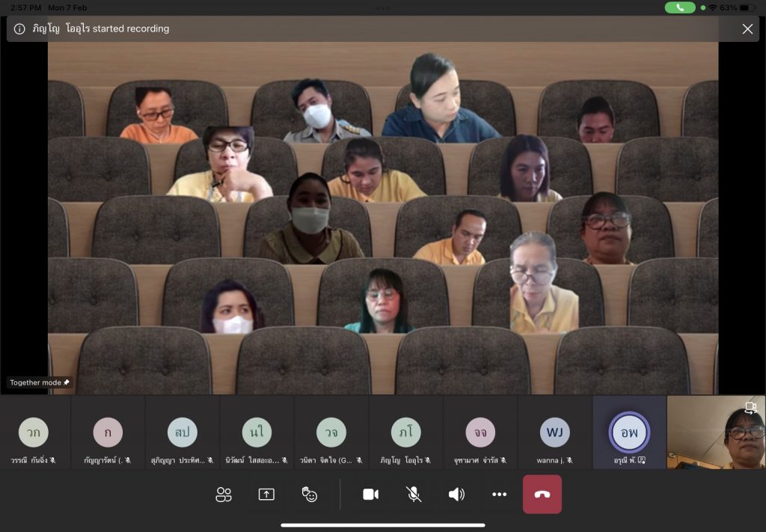This screenshot has height=532, width=766.
Task: Dismiss the recording notification banner
Action: point(747,29)
